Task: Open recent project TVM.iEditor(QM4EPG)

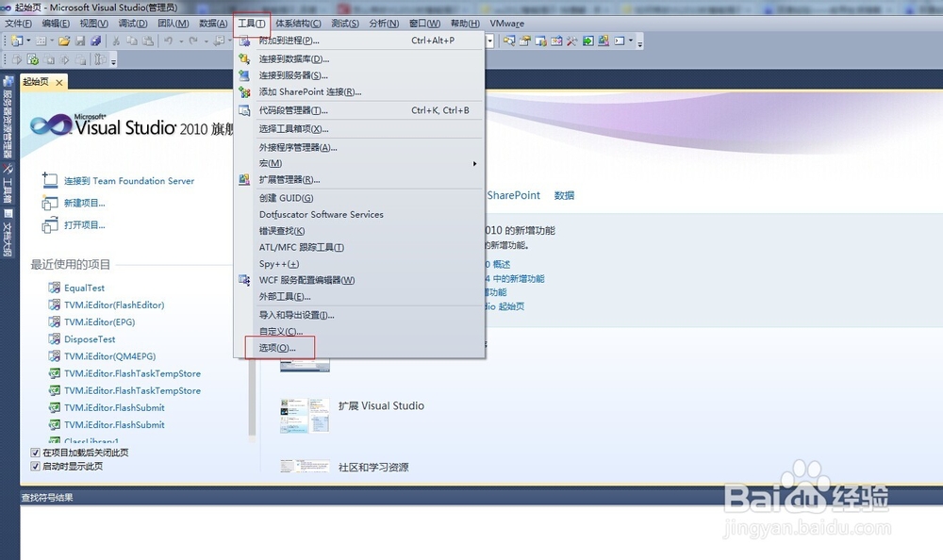Action: 110,356
